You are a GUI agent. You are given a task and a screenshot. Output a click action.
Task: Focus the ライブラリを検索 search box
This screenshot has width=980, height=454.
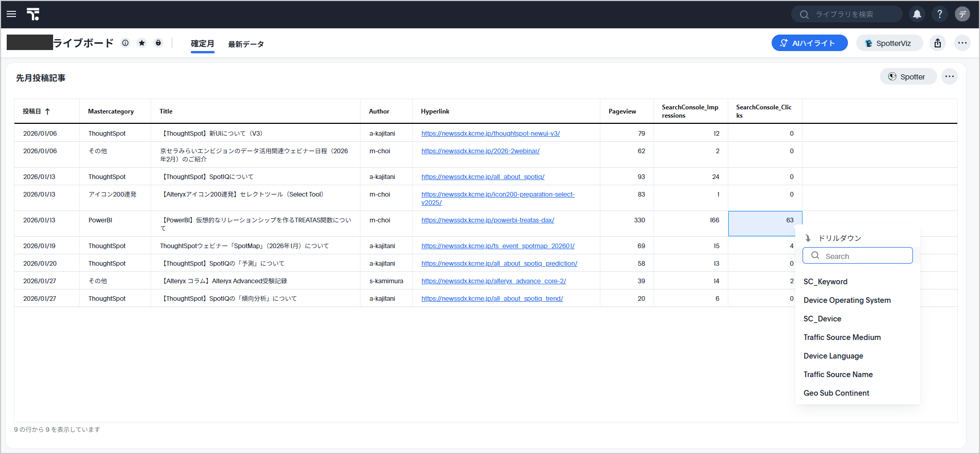pyautogui.click(x=847, y=14)
